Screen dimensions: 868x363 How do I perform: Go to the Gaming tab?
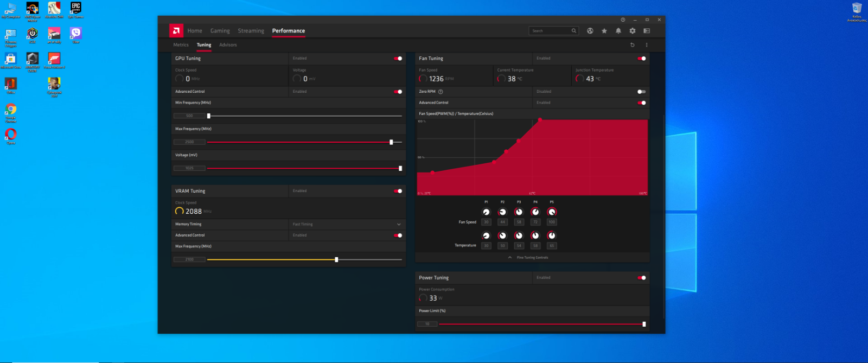[x=220, y=31]
